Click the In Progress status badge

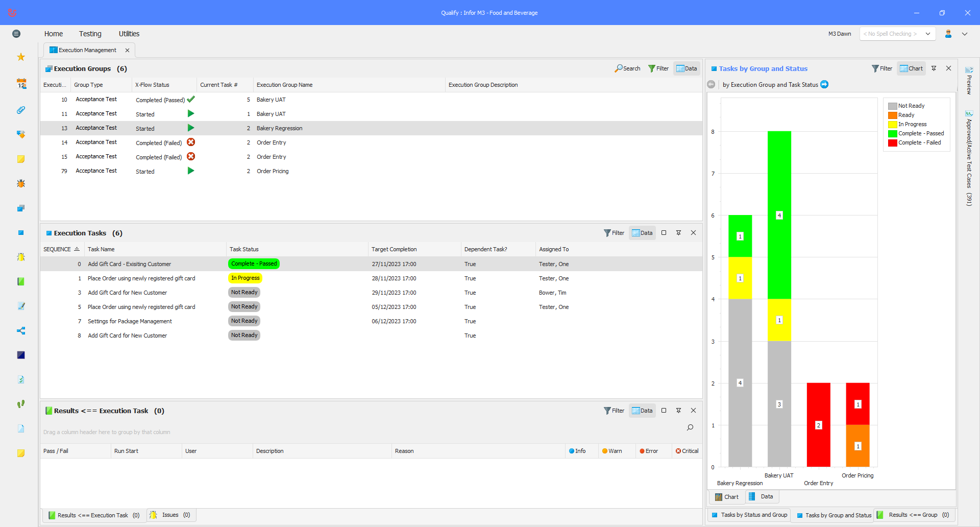click(x=246, y=278)
